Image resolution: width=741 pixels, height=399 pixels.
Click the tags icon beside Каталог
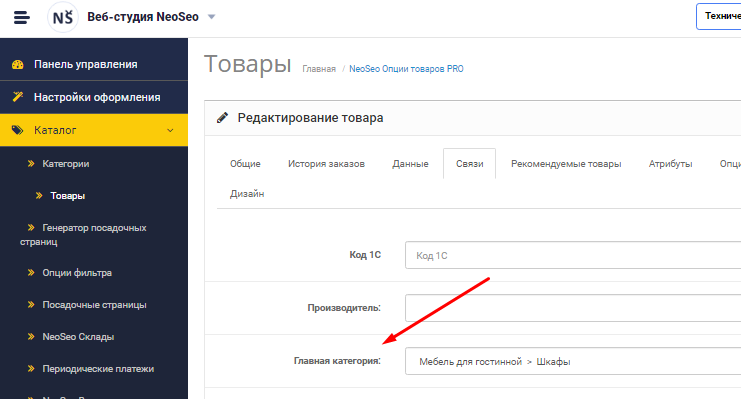[x=17, y=130]
